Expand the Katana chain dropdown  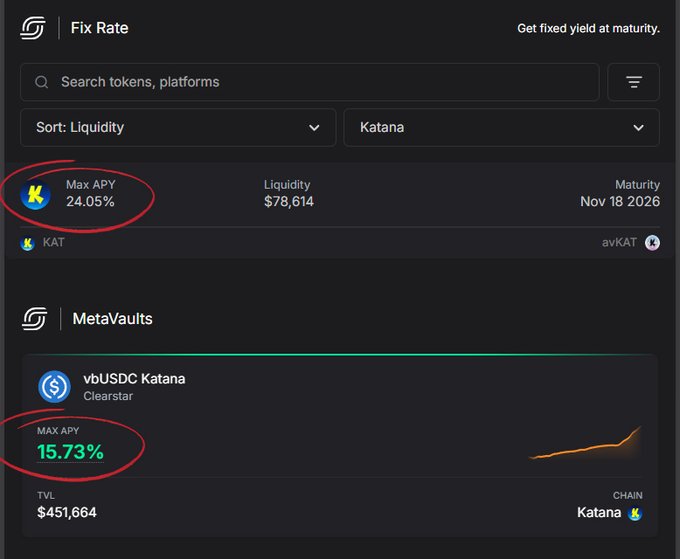(502, 127)
